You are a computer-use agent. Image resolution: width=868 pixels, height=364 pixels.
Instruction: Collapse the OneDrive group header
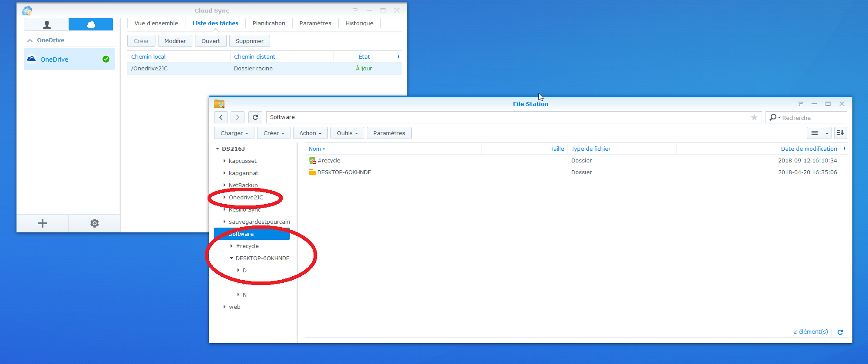coord(30,40)
